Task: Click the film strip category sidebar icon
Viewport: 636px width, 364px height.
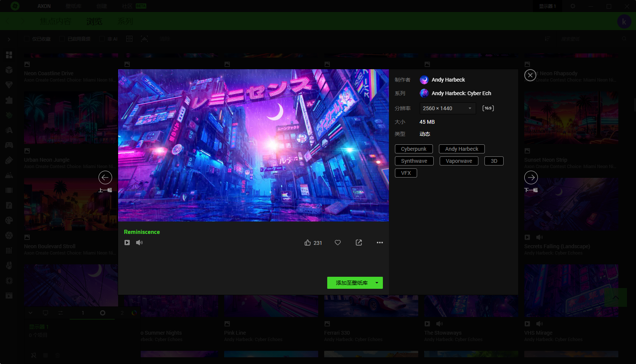Action: [x=9, y=190]
